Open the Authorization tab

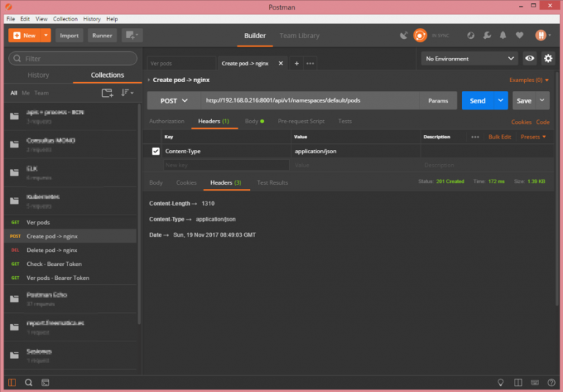pos(166,122)
